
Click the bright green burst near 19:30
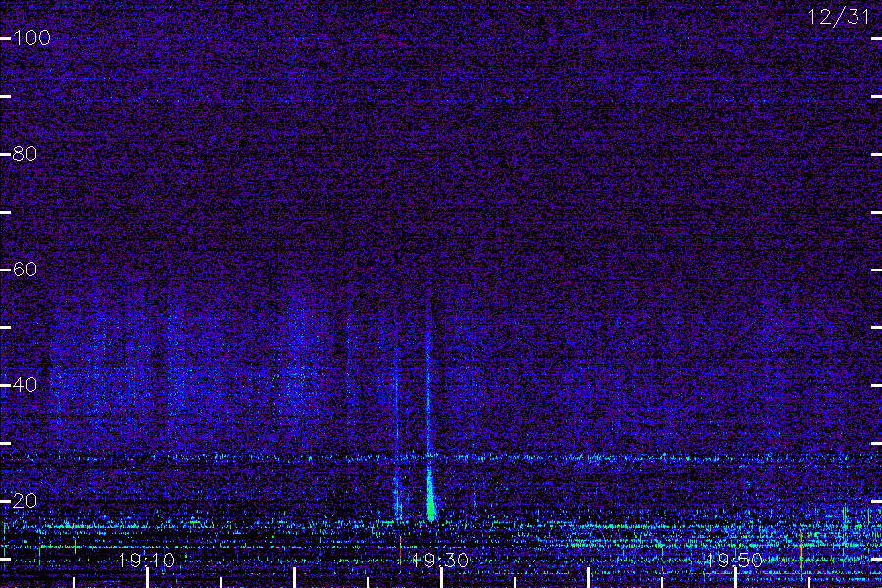[431, 498]
